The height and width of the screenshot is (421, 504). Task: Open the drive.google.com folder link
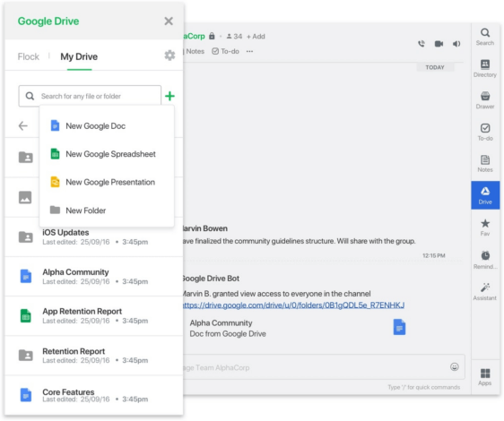293,305
